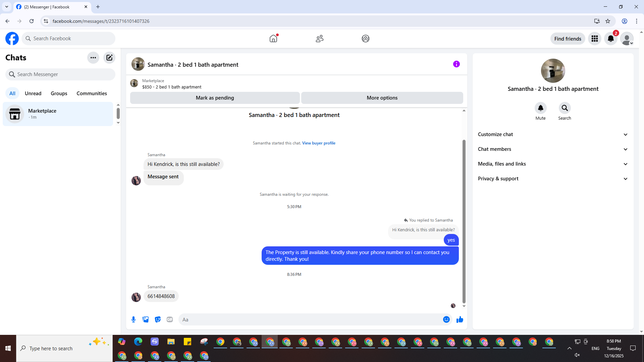Image resolution: width=644 pixels, height=362 pixels.
Task: Open Sticky Notes from taskbar
Action: point(187,342)
